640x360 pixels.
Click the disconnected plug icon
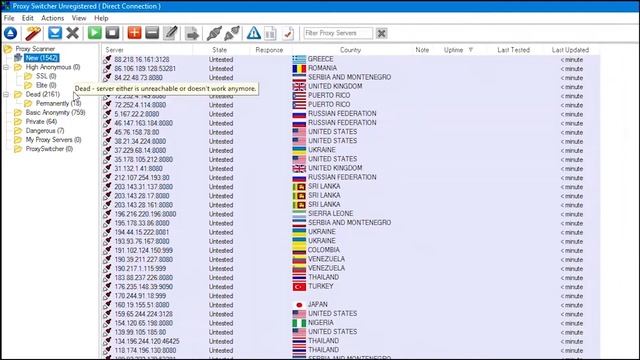[232, 33]
